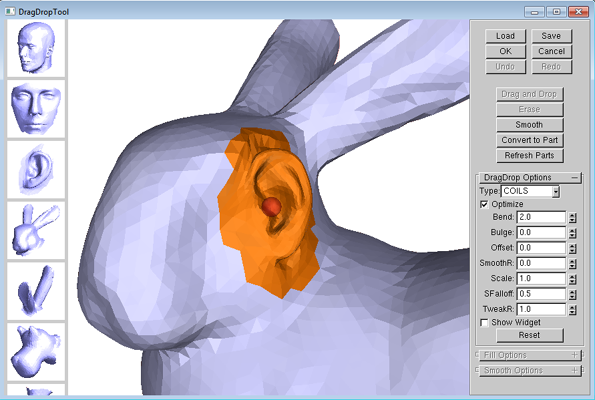Click the Bulge value field
Viewport: 595px width, 400px height.
click(x=541, y=233)
